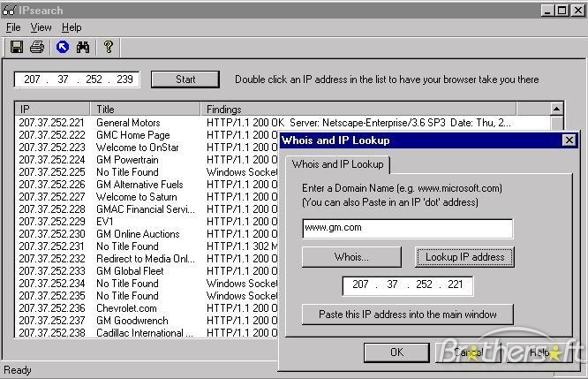Close the Whois and IP Lookup dialog
Viewport: 588px width, 379px height.
[x=569, y=140]
